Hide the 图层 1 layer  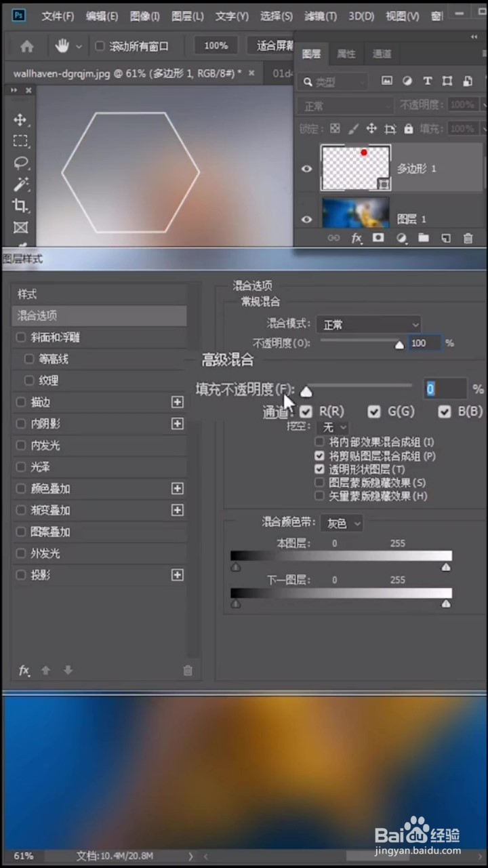[x=307, y=219]
